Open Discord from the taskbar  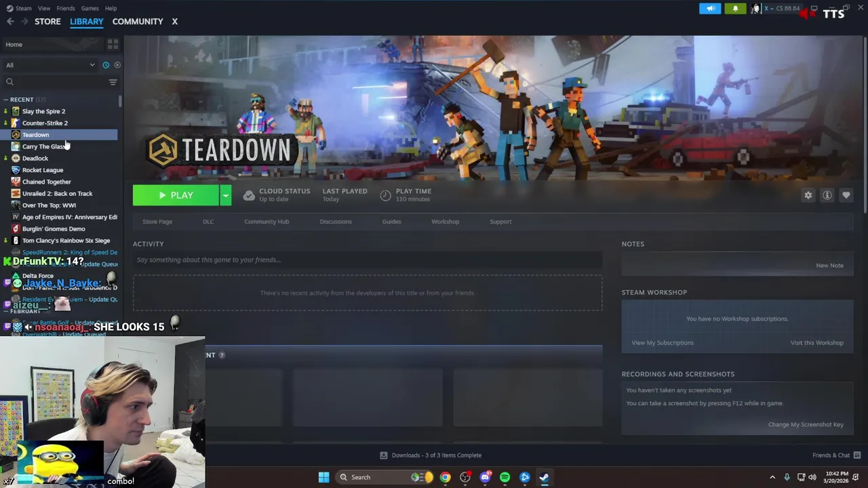485,477
